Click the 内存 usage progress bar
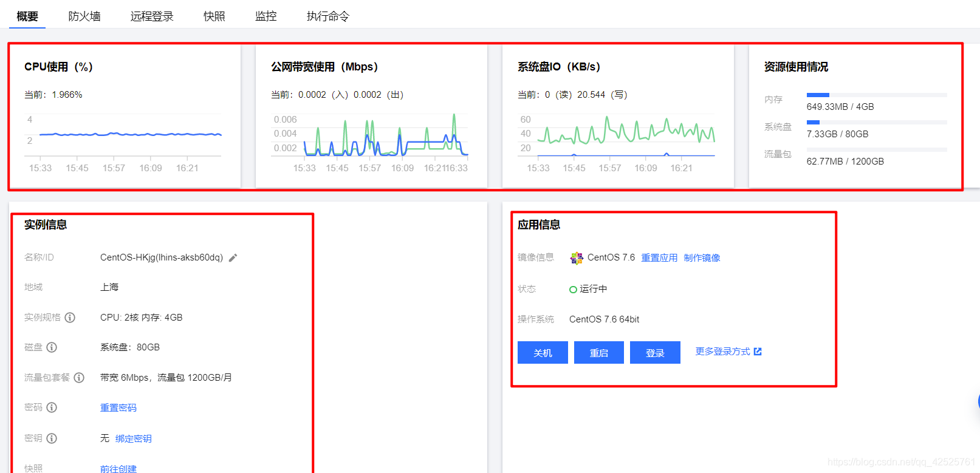The height and width of the screenshot is (473, 980). tap(877, 95)
